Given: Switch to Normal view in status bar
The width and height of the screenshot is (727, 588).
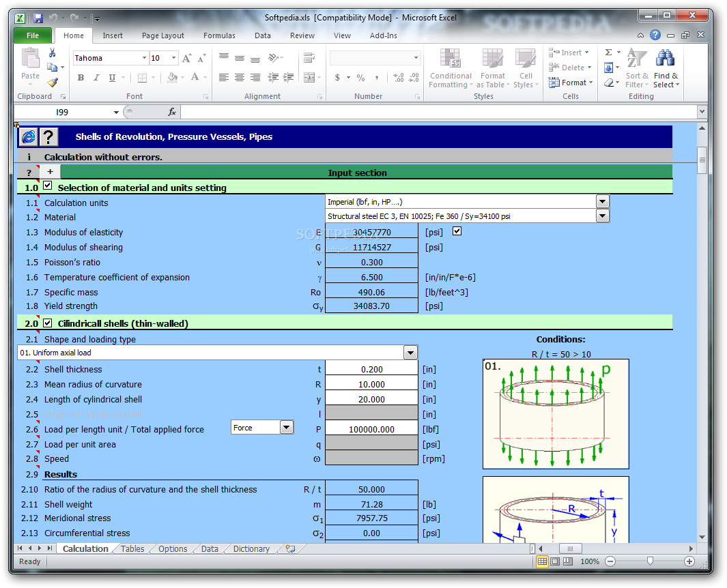Looking at the screenshot, I should pyautogui.click(x=542, y=561).
